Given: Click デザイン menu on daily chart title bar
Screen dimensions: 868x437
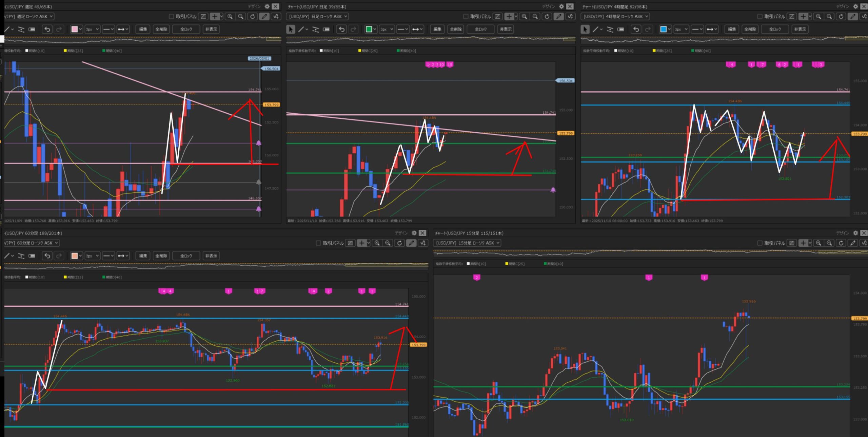Looking at the screenshot, I should (x=548, y=6).
